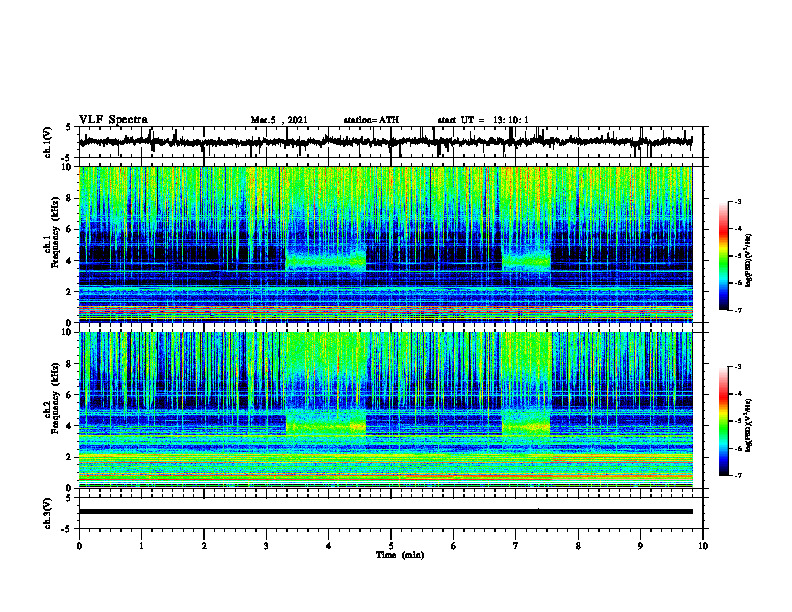Click the '-3' tick on ch.2 colorbar
This screenshot has height=612, width=792.
point(737,367)
